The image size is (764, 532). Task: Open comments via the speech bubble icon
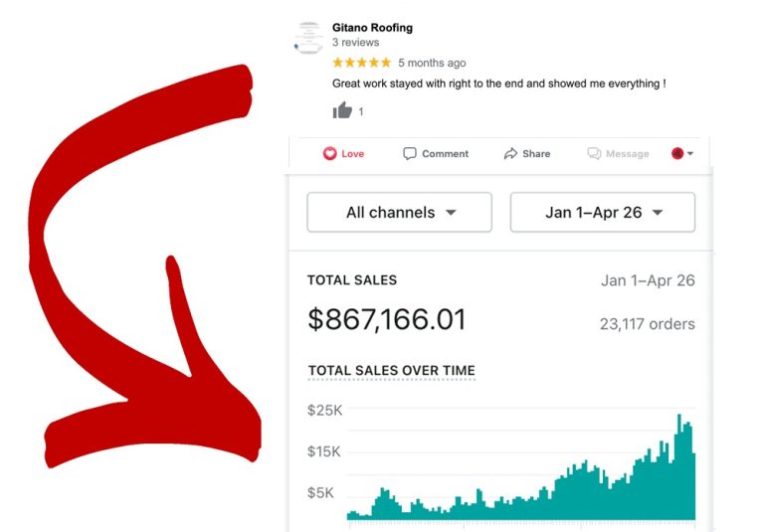(x=410, y=154)
